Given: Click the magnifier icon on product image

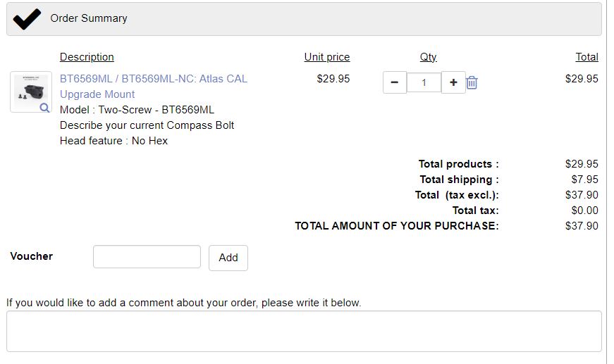Looking at the screenshot, I should pyautogui.click(x=44, y=108).
